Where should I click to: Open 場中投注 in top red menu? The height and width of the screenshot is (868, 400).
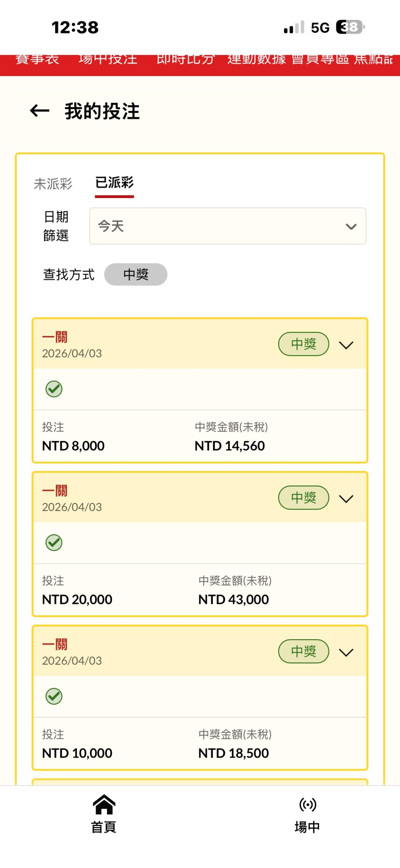pos(108,59)
